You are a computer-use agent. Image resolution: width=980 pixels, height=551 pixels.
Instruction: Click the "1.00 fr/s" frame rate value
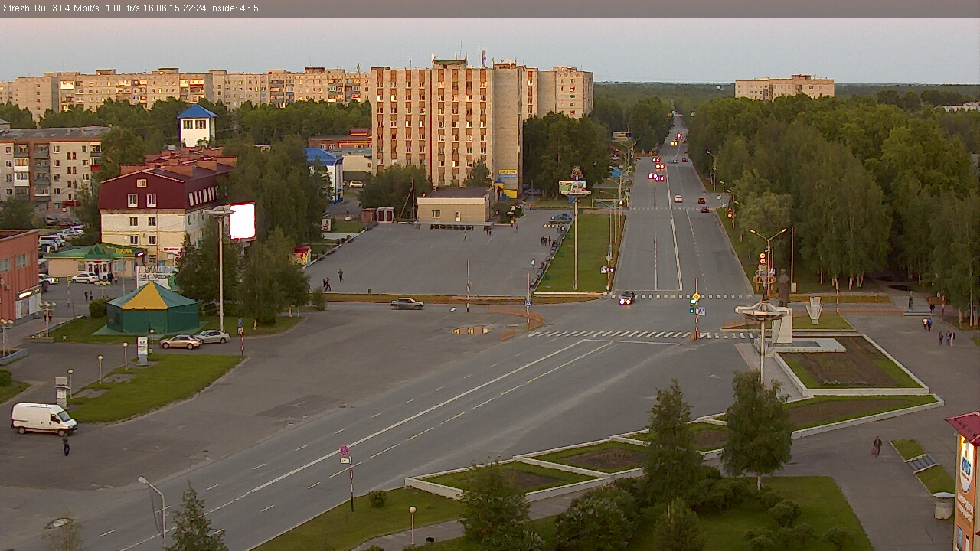click(x=122, y=8)
